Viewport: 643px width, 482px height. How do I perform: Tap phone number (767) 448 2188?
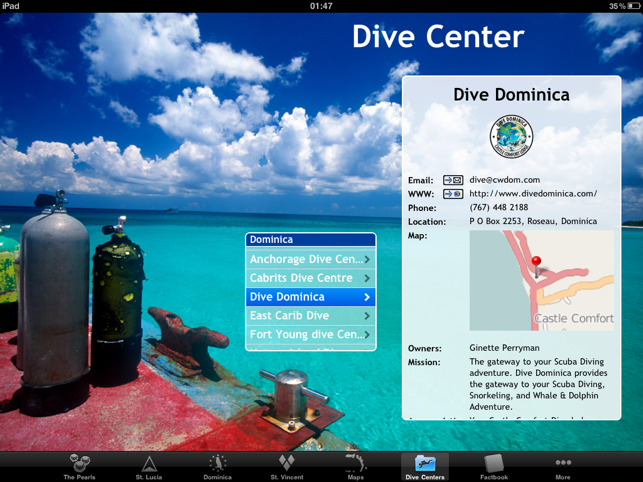point(499,207)
